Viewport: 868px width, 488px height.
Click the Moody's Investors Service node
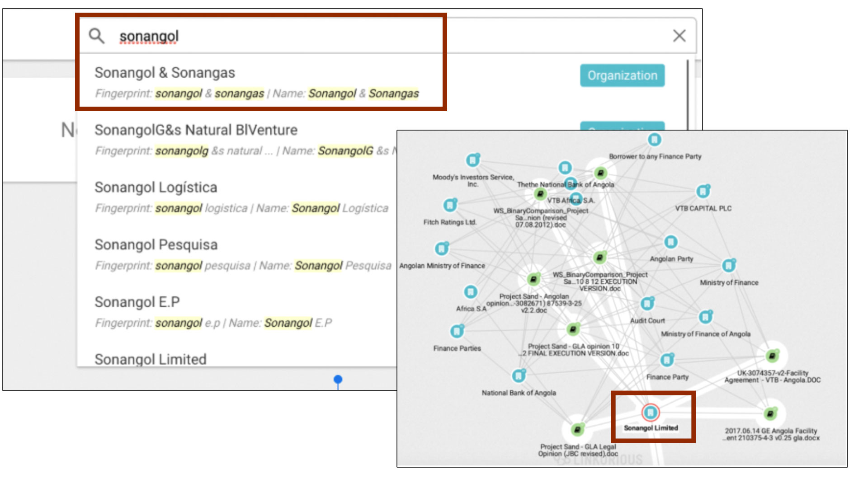pos(473,160)
